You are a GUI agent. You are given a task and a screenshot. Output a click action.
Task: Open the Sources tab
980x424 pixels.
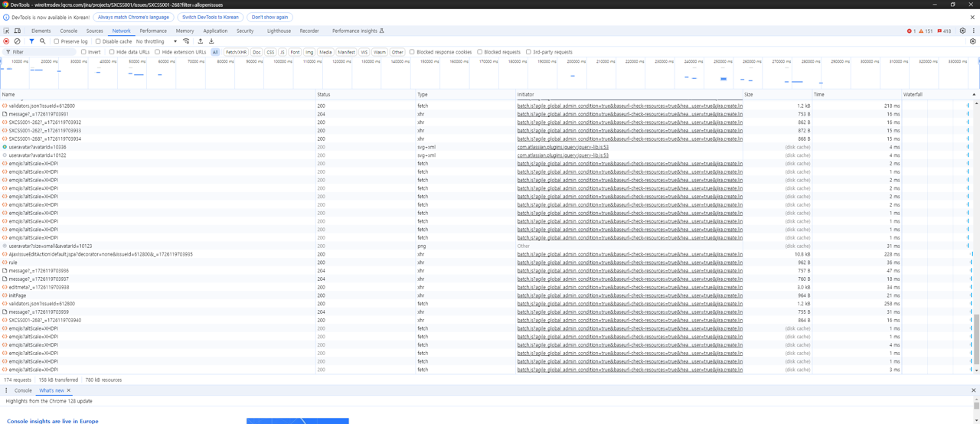coord(94,31)
